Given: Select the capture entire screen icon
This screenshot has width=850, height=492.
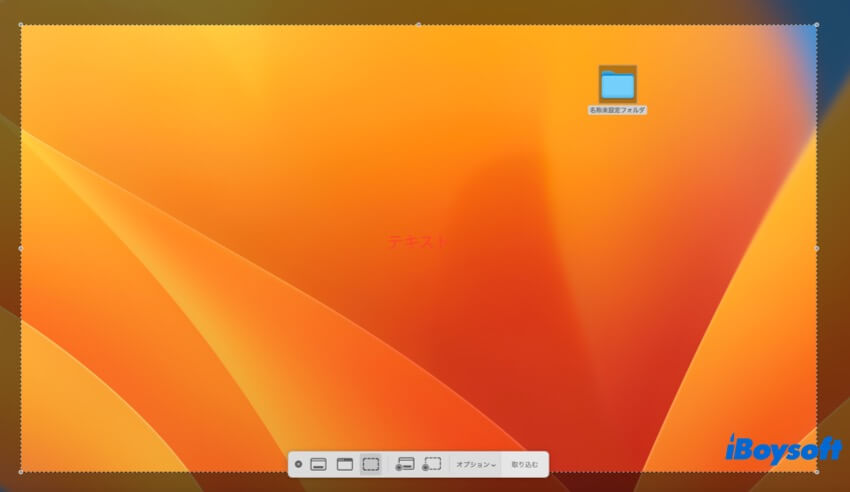Looking at the screenshot, I should pyautogui.click(x=318, y=464).
